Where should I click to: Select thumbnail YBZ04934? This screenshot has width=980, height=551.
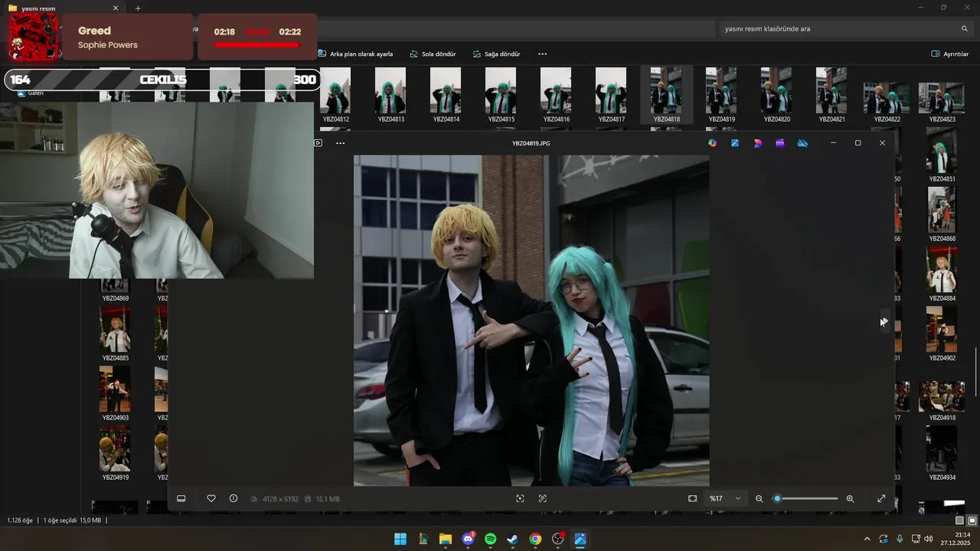(x=942, y=453)
